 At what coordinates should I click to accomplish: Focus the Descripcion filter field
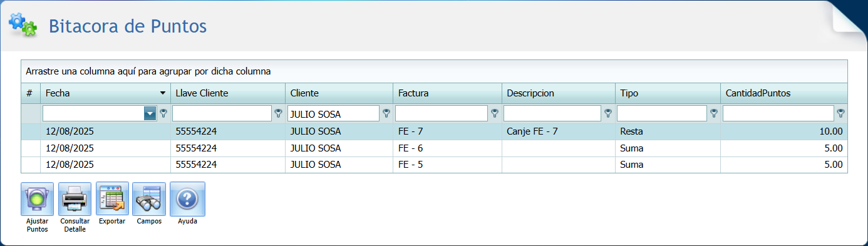coord(552,113)
